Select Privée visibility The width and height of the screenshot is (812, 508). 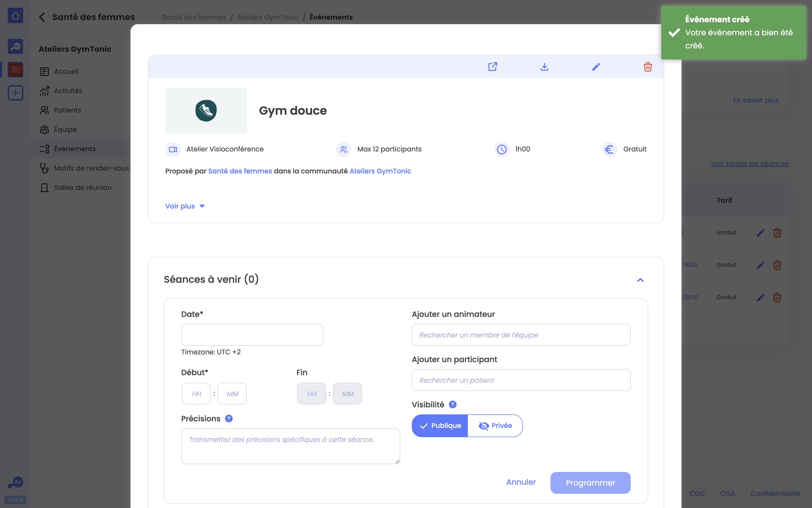pyautogui.click(x=495, y=426)
